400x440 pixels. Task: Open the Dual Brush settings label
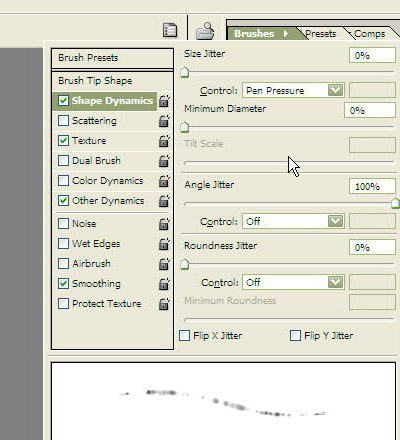(96, 161)
